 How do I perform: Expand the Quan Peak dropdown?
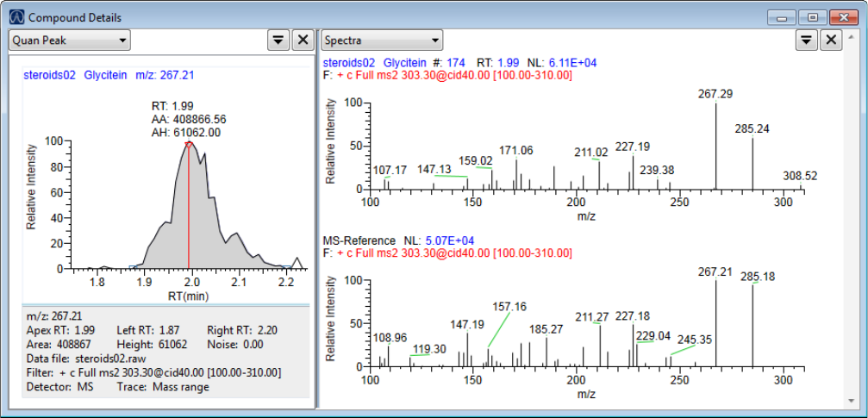pos(69,40)
